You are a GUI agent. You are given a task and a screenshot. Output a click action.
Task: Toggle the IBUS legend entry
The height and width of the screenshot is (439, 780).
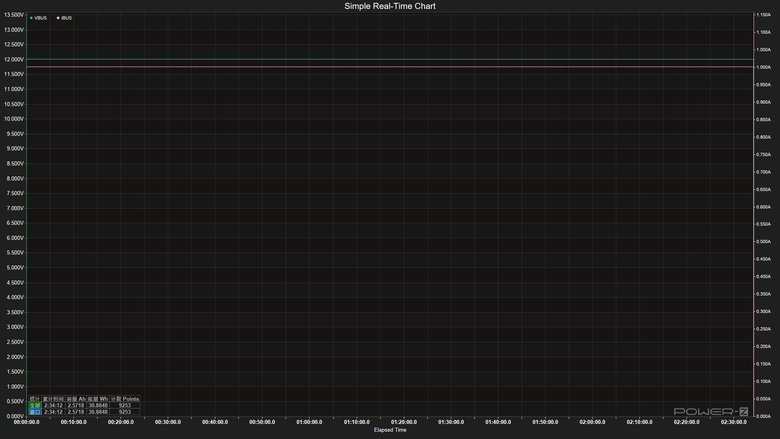64,18
